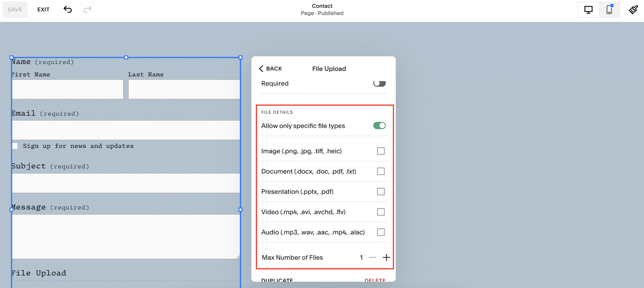Click the redo arrow icon
This screenshot has height=288, width=644.
click(88, 10)
